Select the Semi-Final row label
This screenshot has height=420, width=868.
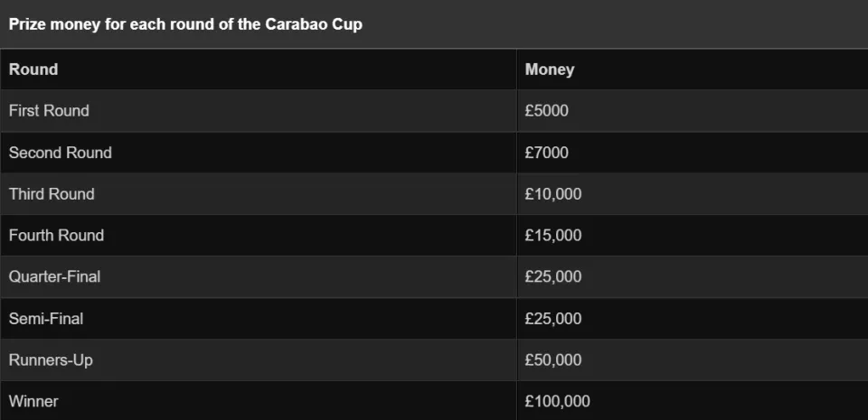point(46,319)
